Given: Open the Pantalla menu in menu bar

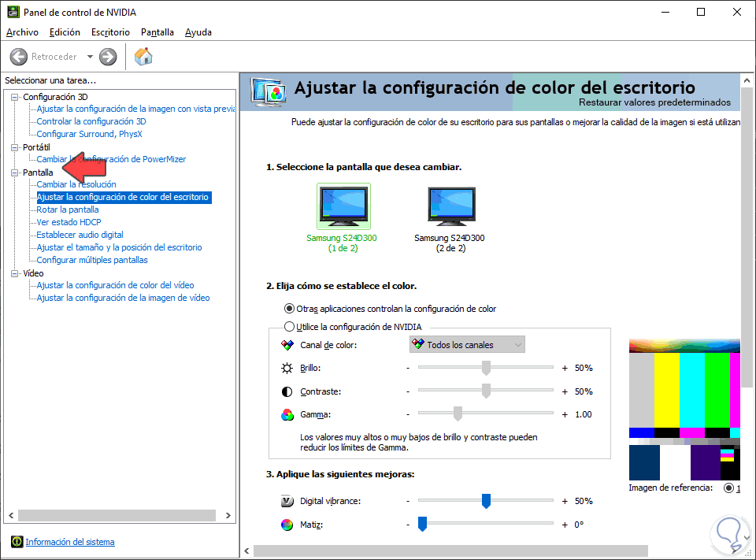Looking at the screenshot, I should click(157, 32).
